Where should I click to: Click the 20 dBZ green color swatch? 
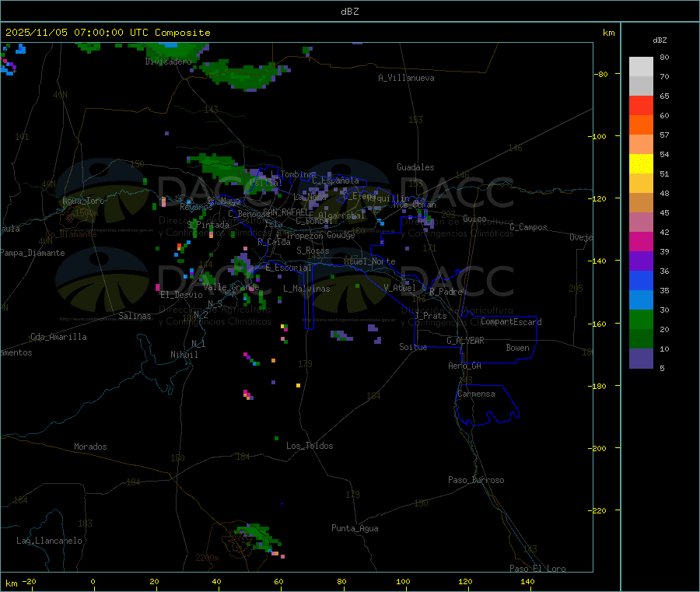point(641,319)
